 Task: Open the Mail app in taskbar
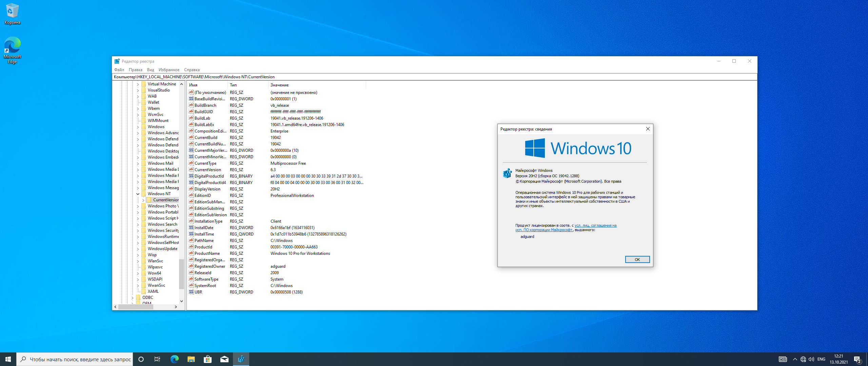pos(224,359)
